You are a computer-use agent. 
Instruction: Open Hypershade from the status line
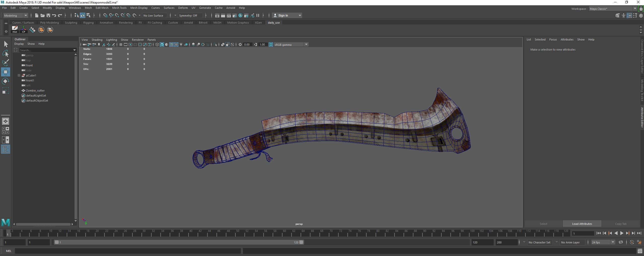point(240,15)
